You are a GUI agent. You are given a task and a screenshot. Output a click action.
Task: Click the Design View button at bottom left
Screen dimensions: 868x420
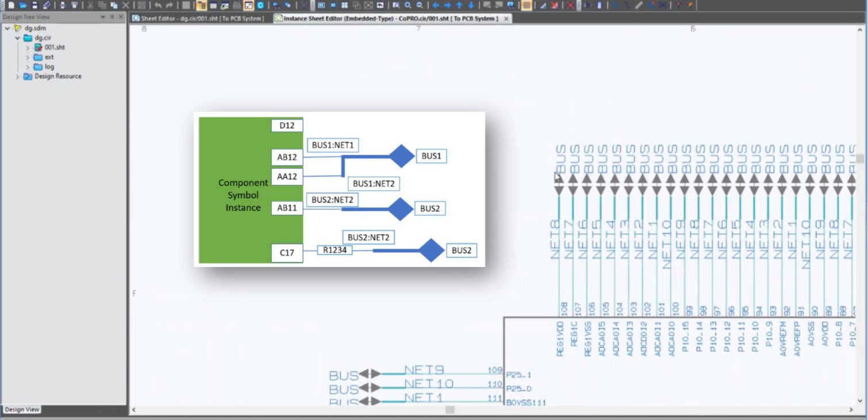(x=22, y=409)
